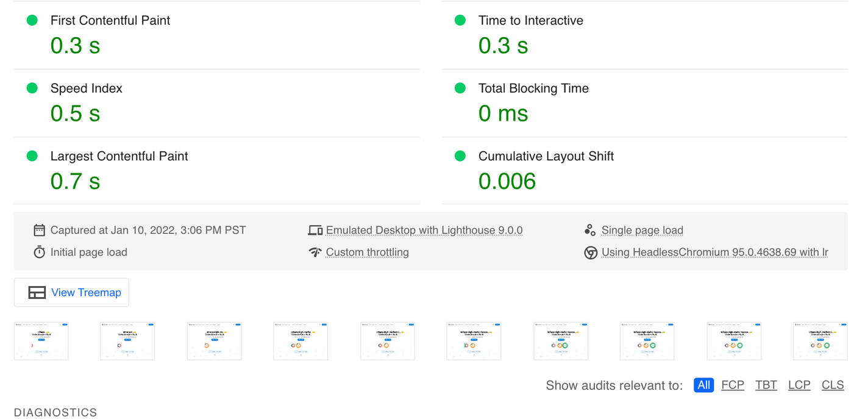Screen dimensions: 868x419
Task: Click the emulated desktop devices icon
Action: (x=315, y=230)
